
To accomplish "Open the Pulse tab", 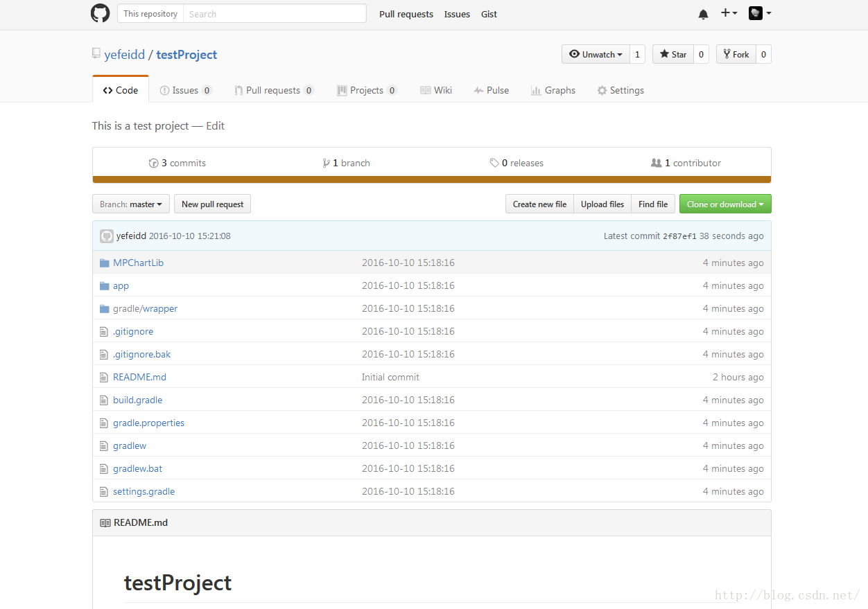I will 492,90.
